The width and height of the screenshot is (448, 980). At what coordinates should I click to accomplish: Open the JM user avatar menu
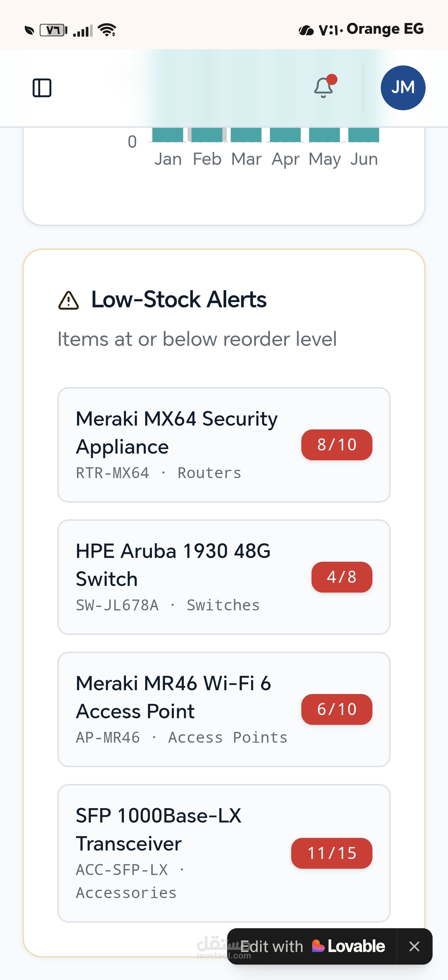pyautogui.click(x=403, y=88)
